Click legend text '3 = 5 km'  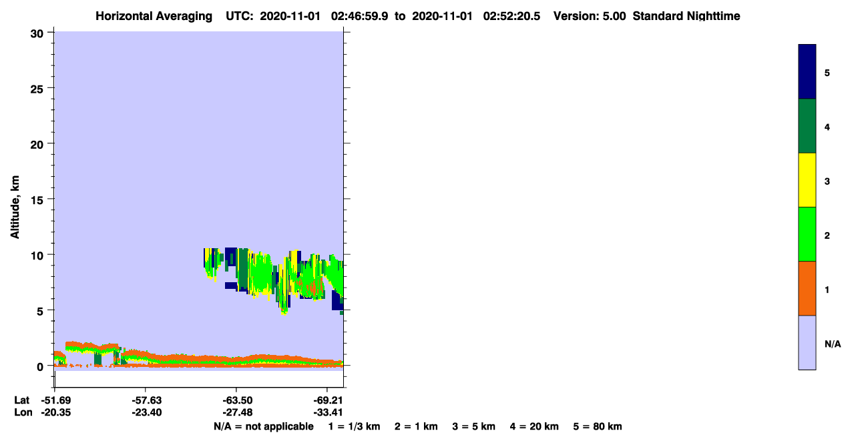(474, 426)
